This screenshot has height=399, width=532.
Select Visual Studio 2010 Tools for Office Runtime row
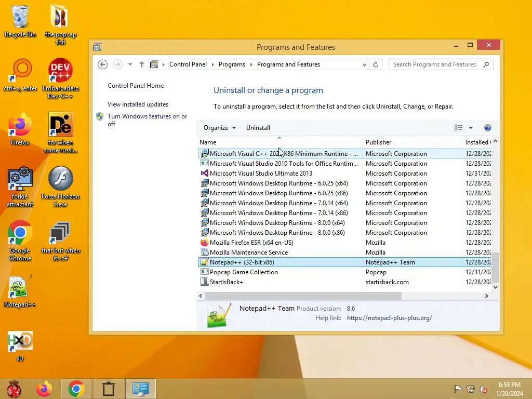point(345,164)
